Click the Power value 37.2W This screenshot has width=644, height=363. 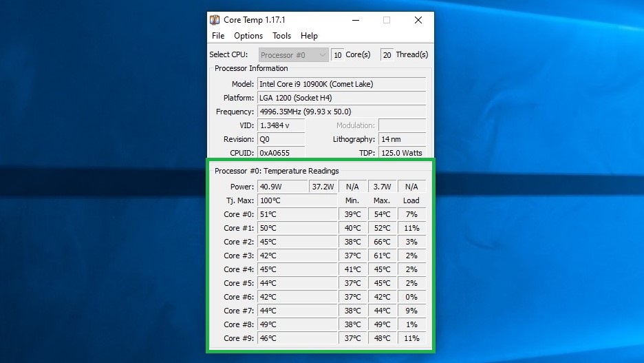pyautogui.click(x=323, y=187)
